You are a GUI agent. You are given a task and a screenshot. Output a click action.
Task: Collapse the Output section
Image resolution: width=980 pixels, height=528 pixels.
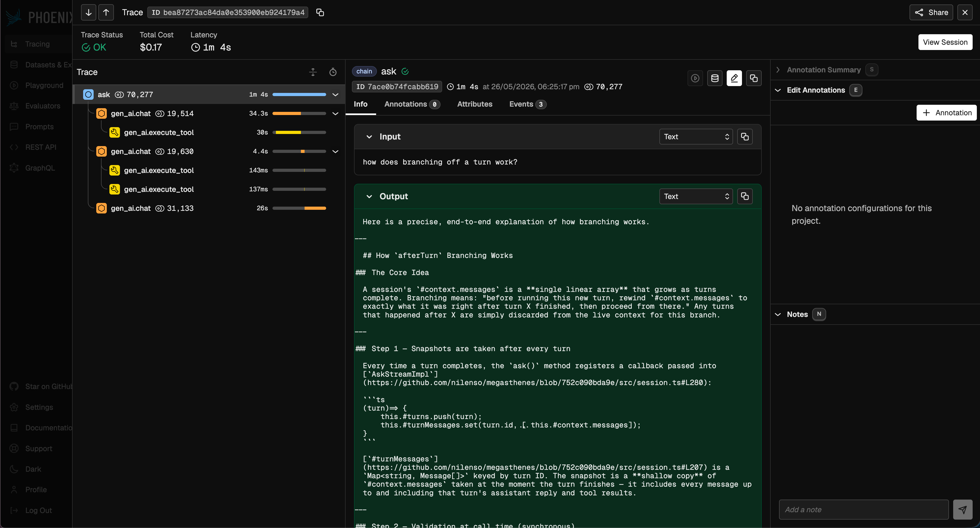[369, 196]
